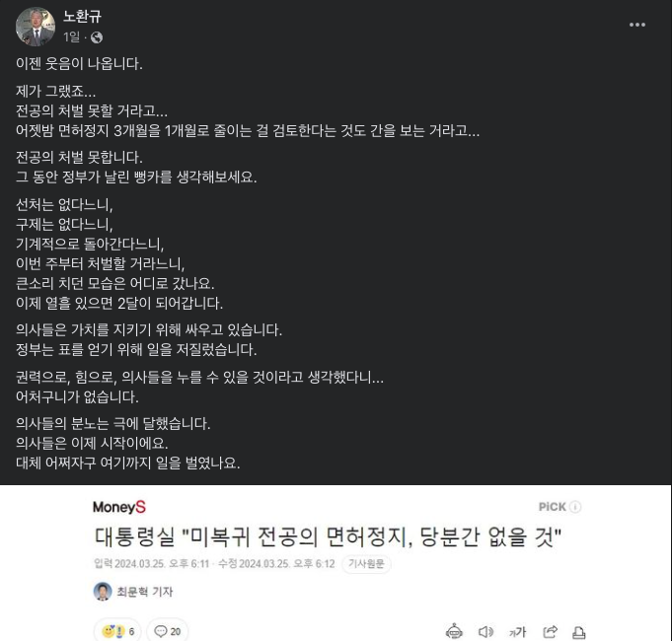Image resolution: width=672 pixels, height=641 pixels.
Task: Click the share arrow icon
Action: [x=550, y=631]
